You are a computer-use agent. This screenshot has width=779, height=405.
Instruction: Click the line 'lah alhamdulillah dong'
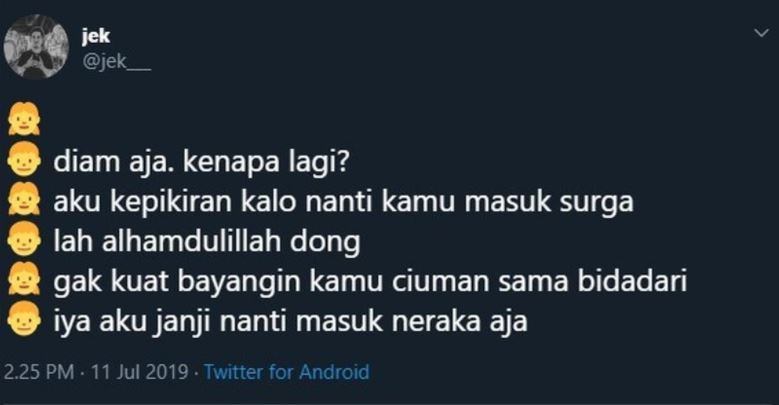tap(207, 242)
